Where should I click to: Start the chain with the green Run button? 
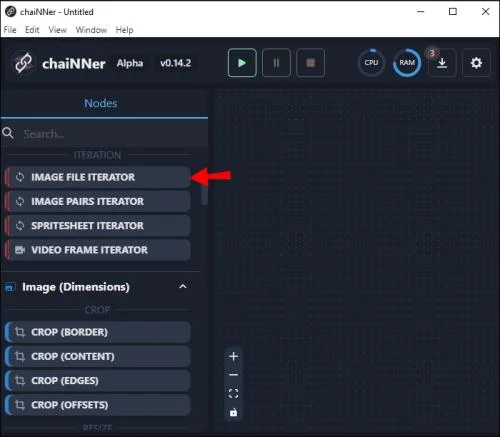pyautogui.click(x=242, y=63)
